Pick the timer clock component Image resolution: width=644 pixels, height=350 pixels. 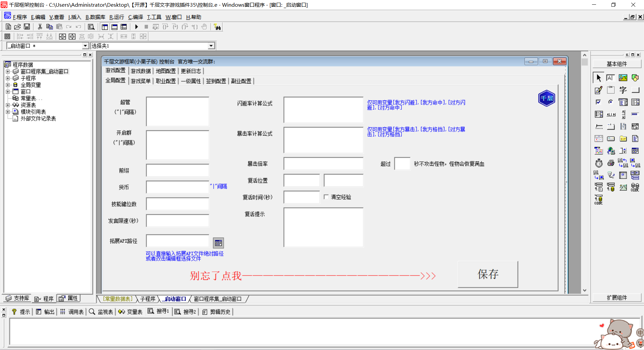tap(599, 163)
